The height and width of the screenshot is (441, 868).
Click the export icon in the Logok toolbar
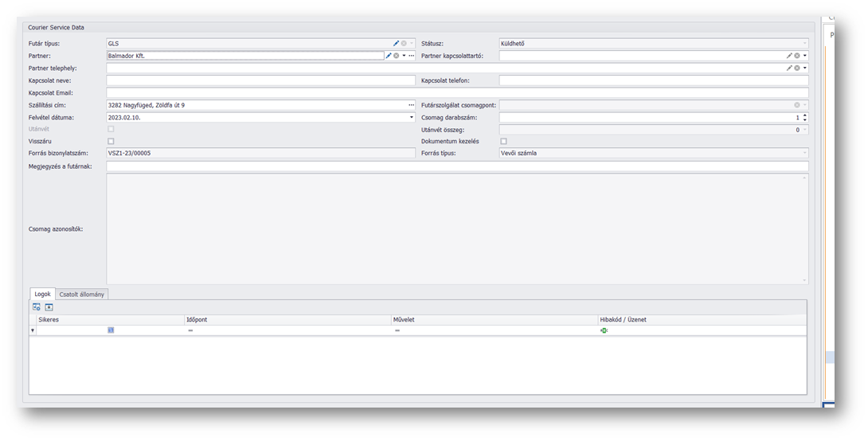(49, 306)
